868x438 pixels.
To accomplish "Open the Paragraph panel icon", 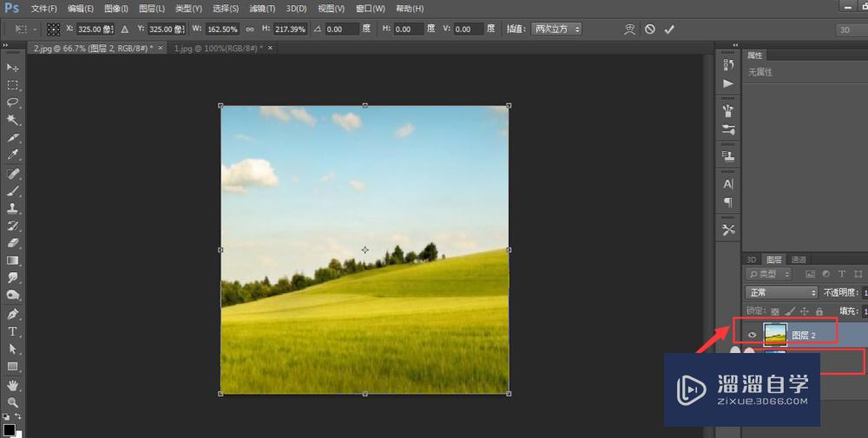I will 728,202.
